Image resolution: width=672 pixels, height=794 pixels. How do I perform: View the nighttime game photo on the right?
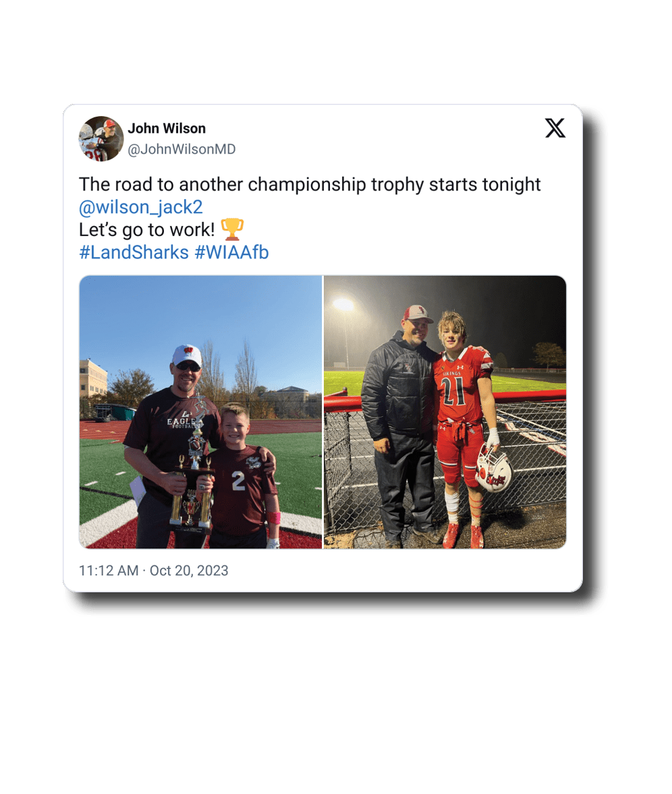(x=445, y=412)
